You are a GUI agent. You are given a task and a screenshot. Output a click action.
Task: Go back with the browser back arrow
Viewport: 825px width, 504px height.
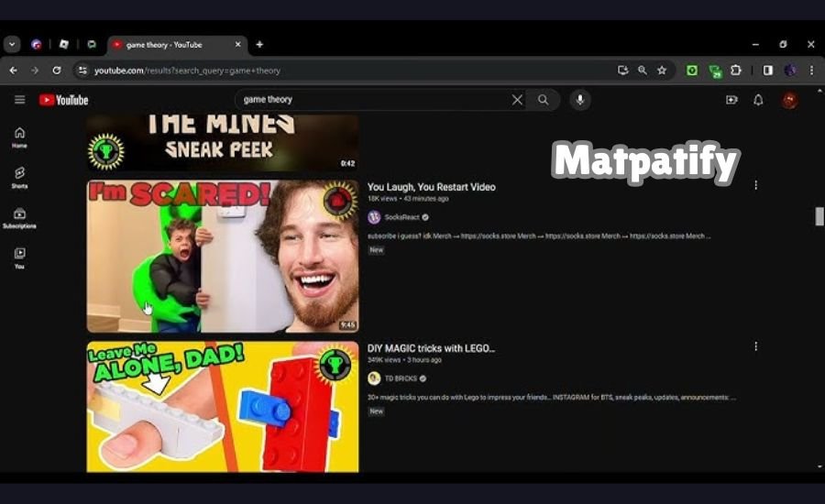point(14,71)
